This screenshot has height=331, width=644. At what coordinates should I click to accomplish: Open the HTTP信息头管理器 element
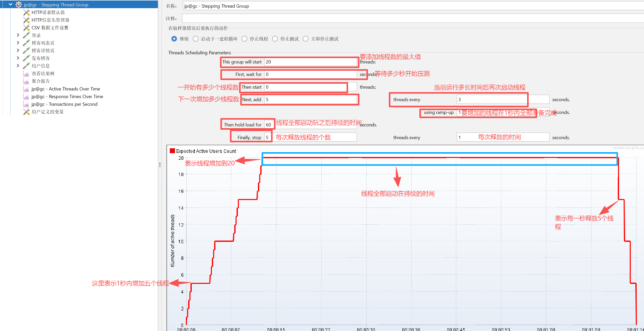[50, 20]
